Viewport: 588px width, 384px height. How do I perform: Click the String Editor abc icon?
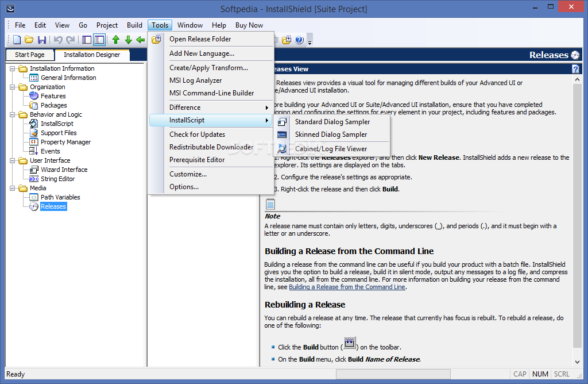point(34,179)
